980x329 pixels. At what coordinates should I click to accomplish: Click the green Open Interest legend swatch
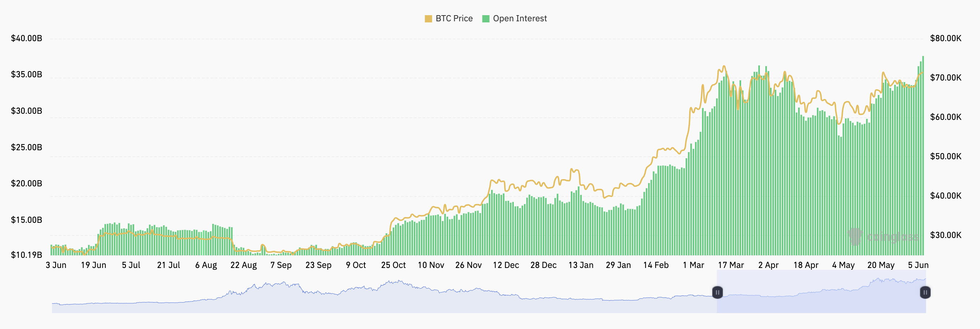coord(485,19)
